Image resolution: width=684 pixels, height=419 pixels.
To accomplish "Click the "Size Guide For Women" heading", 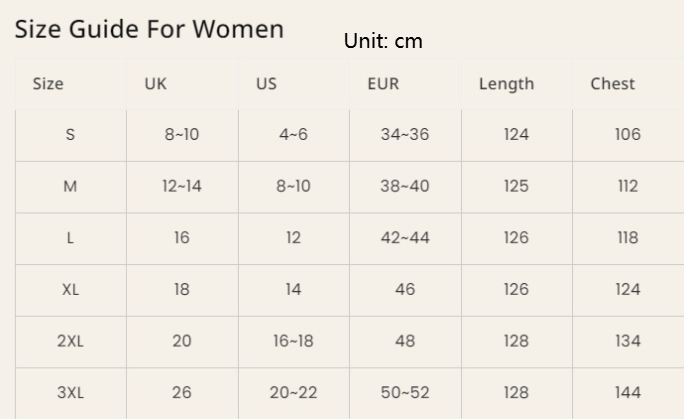I will [149, 29].
